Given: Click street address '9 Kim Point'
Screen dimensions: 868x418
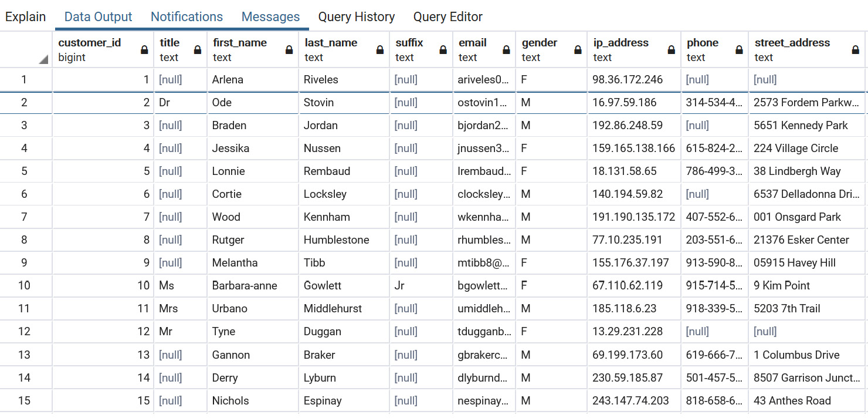Looking at the screenshot, I should click(x=808, y=285).
